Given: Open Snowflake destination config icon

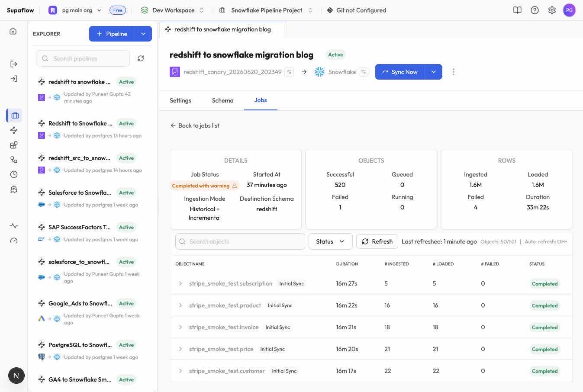Looking at the screenshot, I should pyautogui.click(x=364, y=72).
